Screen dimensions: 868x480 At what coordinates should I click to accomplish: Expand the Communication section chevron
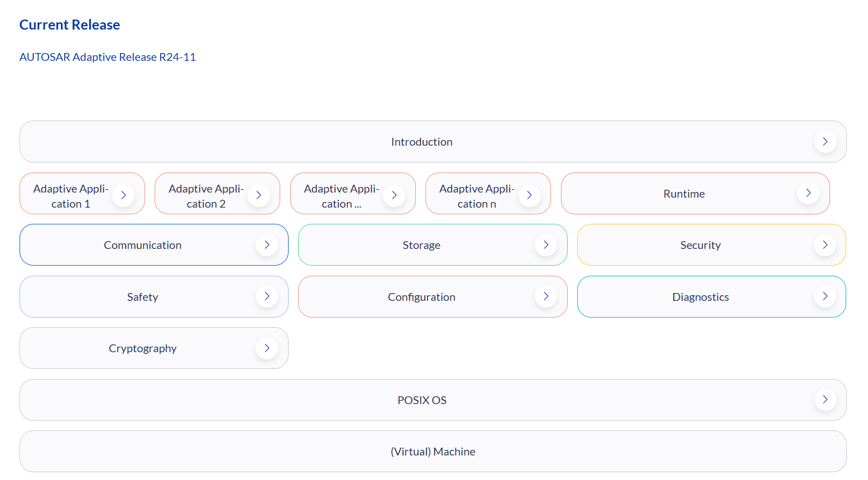(267, 245)
